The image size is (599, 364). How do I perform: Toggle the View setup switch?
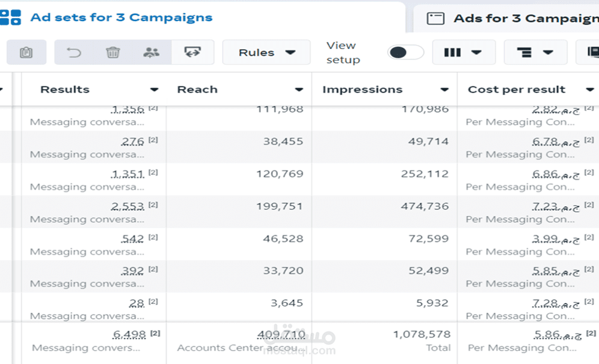[x=405, y=52]
